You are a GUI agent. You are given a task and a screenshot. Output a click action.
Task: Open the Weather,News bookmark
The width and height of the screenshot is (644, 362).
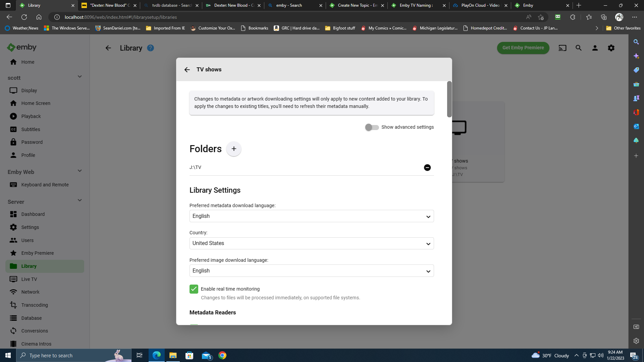21,28
